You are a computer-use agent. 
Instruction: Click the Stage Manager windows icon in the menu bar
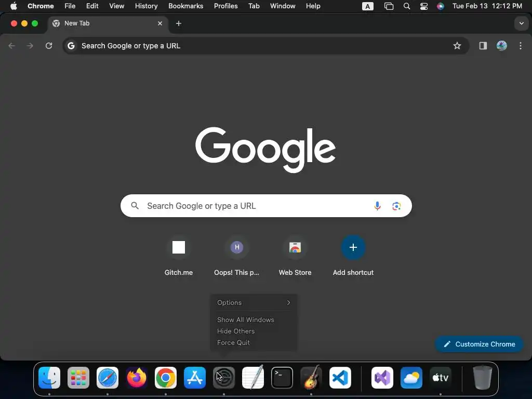tap(389, 6)
